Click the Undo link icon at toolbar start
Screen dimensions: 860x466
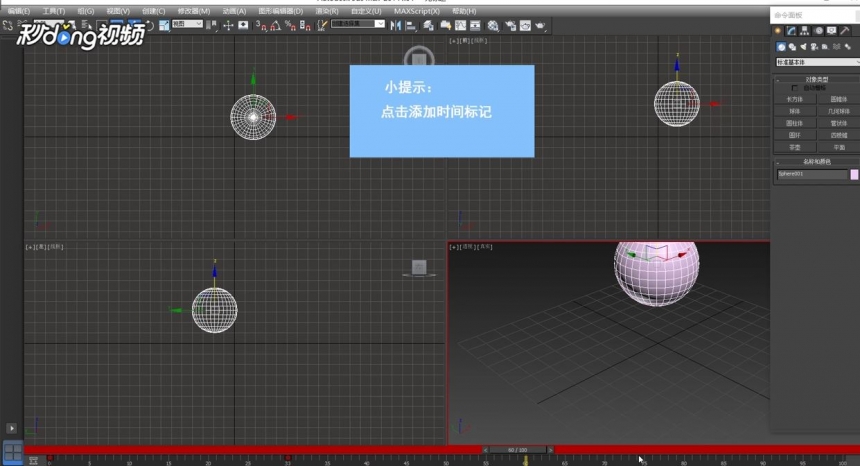[x=7, y=25]
